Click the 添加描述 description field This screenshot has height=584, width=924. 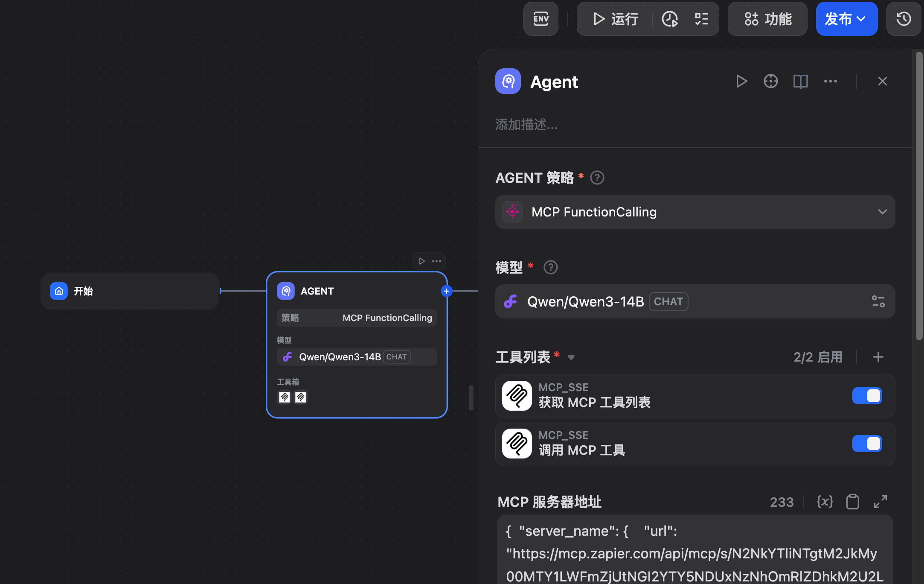[x=526, y=125]
